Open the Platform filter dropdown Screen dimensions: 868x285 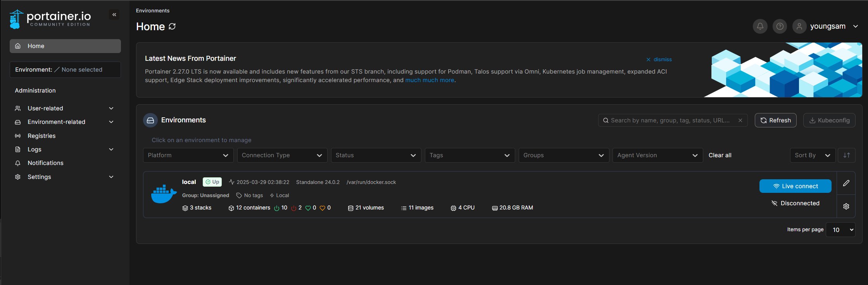click(x=188, y=155)
